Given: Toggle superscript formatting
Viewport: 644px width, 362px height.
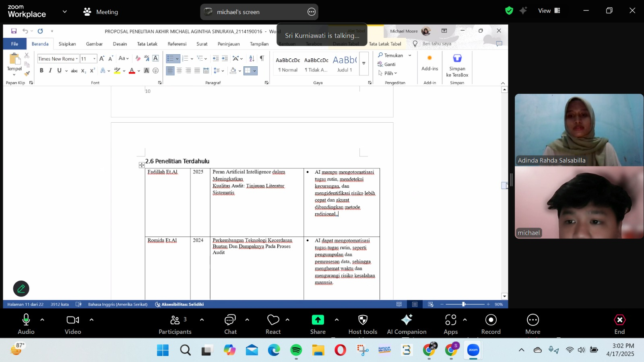Looking at the screenshot, I should coord(92,70).
